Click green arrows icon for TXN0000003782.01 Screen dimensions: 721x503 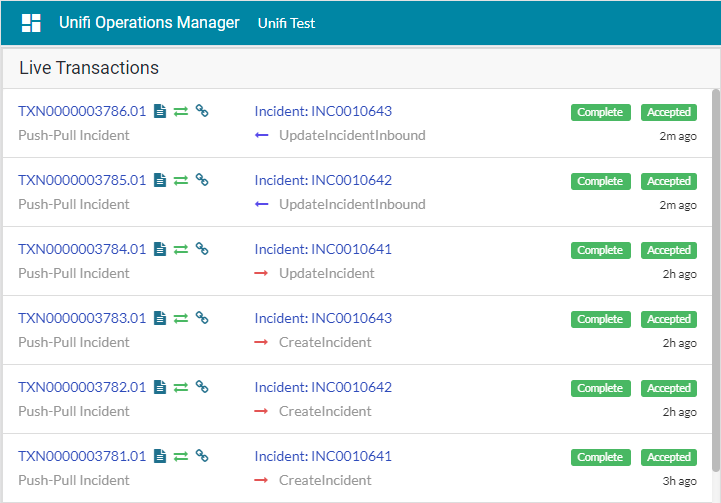click(x=181, y=388)
